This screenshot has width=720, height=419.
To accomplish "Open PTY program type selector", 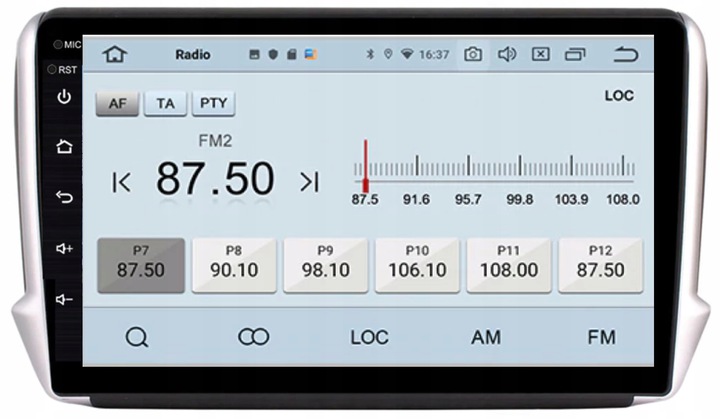I will (x=213, y=104).
